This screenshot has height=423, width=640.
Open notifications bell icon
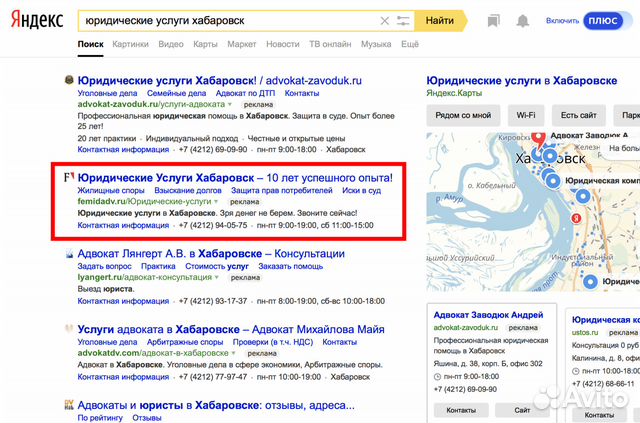pos(522,21)
